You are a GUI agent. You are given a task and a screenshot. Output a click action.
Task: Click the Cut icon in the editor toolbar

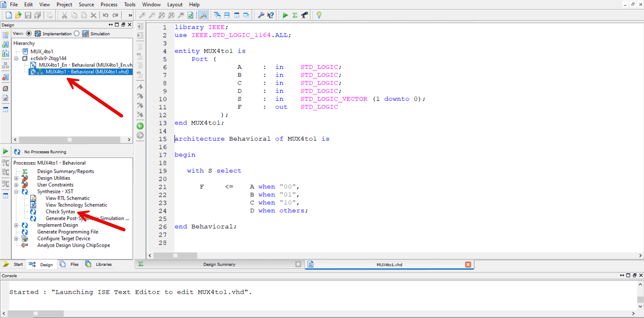point(64,15)
